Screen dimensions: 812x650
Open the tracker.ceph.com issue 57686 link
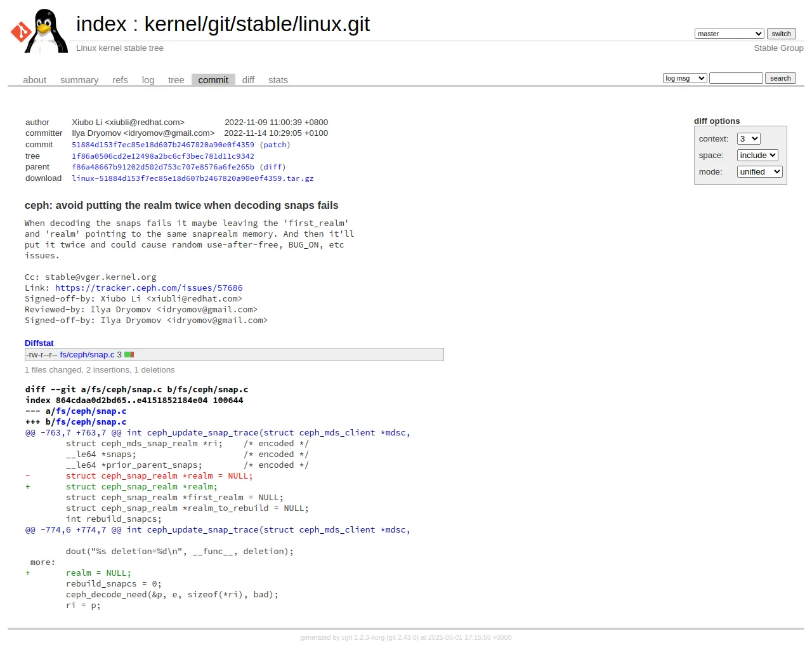click(149, 288)
